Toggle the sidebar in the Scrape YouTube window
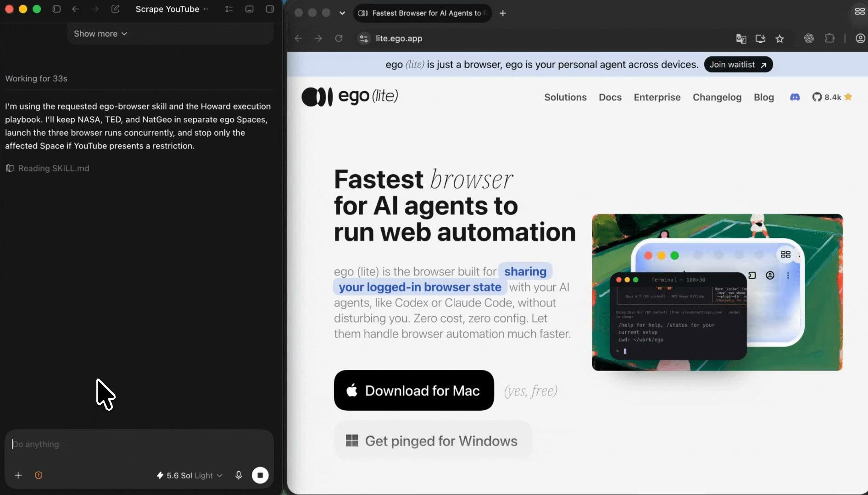Screen dimensions: 868x495 56,9
